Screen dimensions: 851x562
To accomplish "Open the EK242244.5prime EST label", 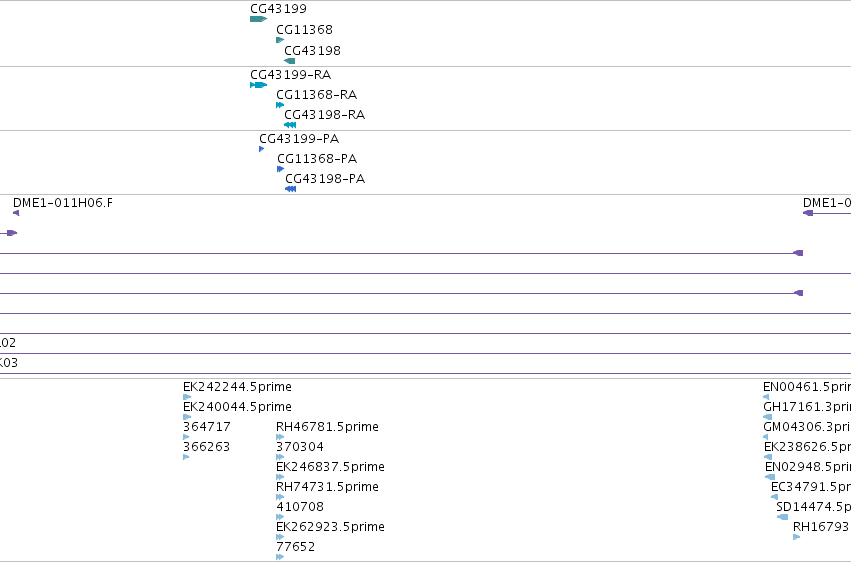I will (x=237, y=387).
